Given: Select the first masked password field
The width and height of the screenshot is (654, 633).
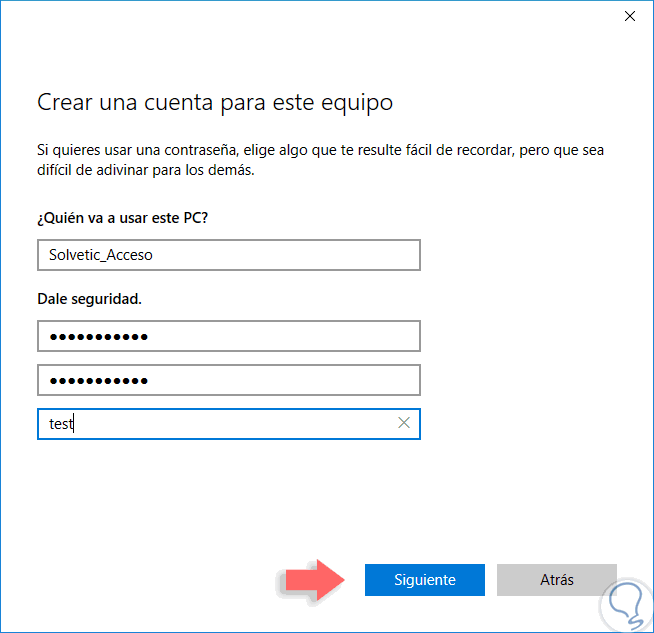Looking at the screenshot, I should (x=228, y=336).
